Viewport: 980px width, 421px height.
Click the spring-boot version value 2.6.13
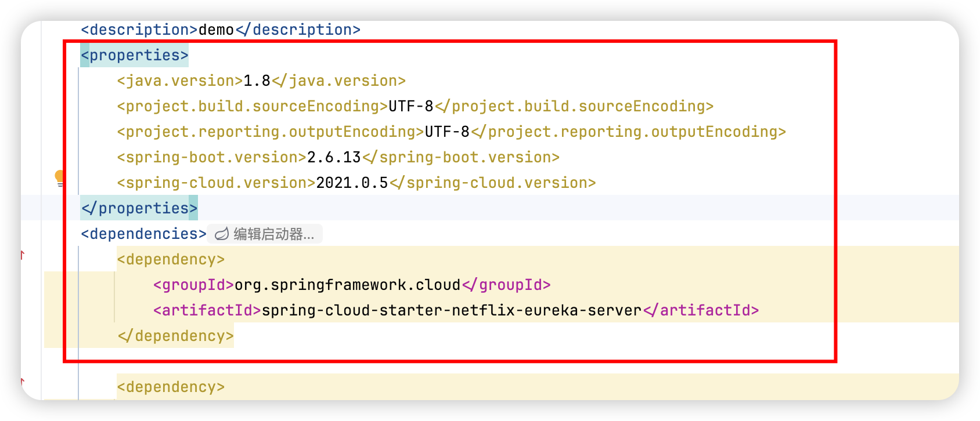[334, 158]
